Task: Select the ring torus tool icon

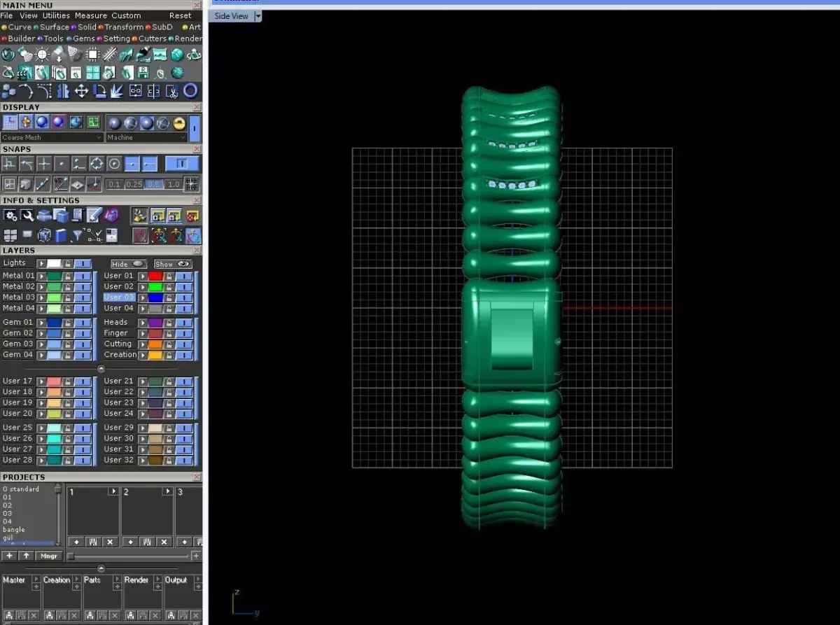Action: (190, 90)
